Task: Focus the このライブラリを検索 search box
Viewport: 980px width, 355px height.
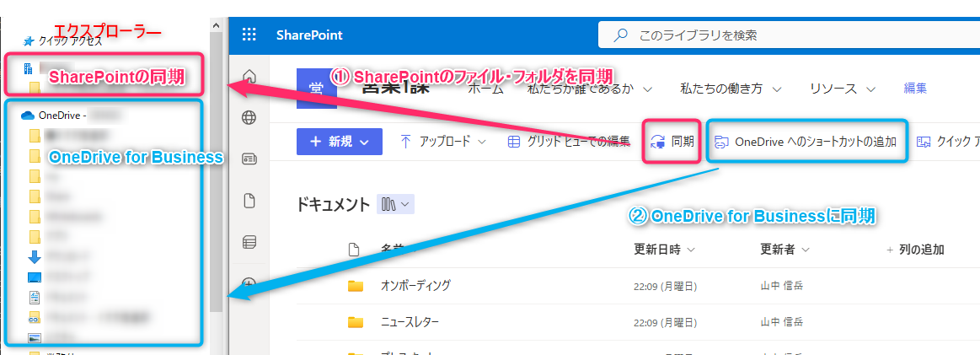Action: coord(789,35)
